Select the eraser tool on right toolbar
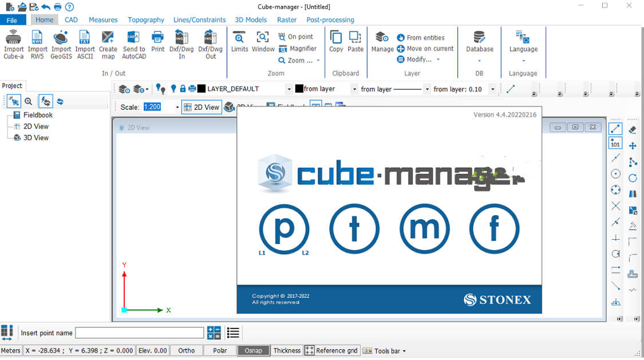Screen dimensions: 644x360 click(x=633, y=130)
